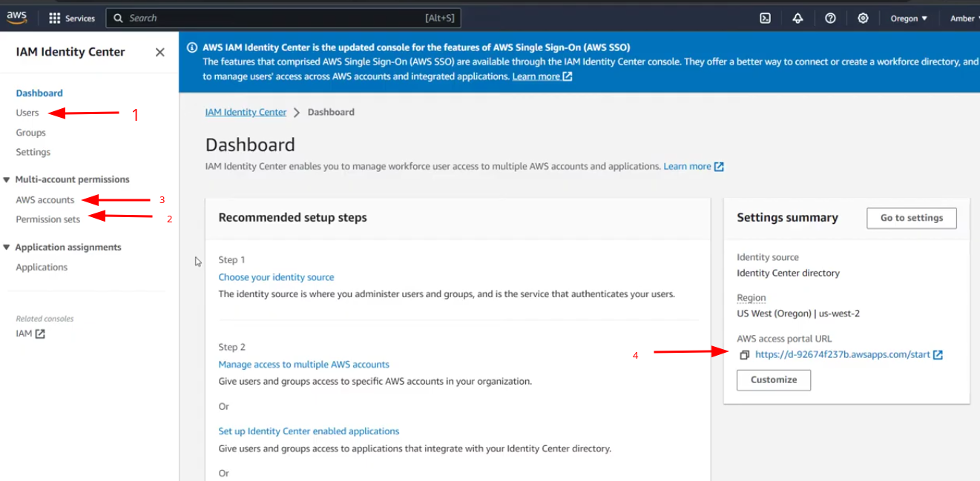Click the Choose your identity source link
This screenshot has width=980, height=481.
(276, 277)
